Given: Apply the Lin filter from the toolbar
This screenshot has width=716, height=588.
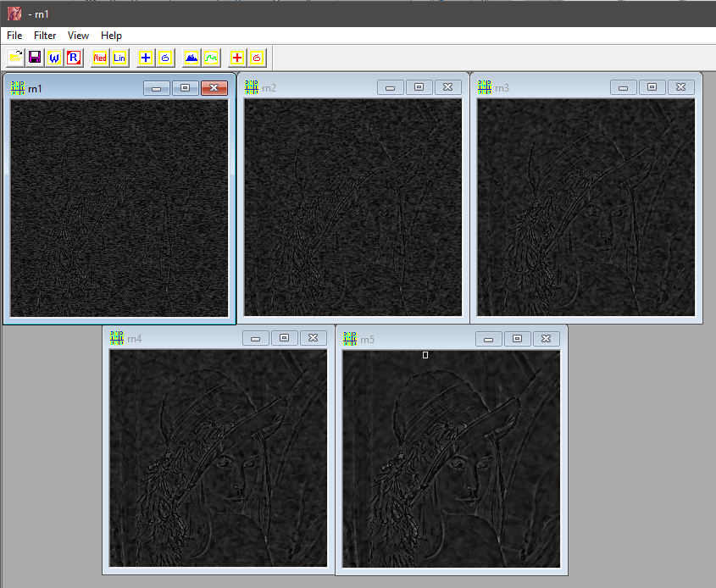Looking at the screenshot, I should pos(119,58).
